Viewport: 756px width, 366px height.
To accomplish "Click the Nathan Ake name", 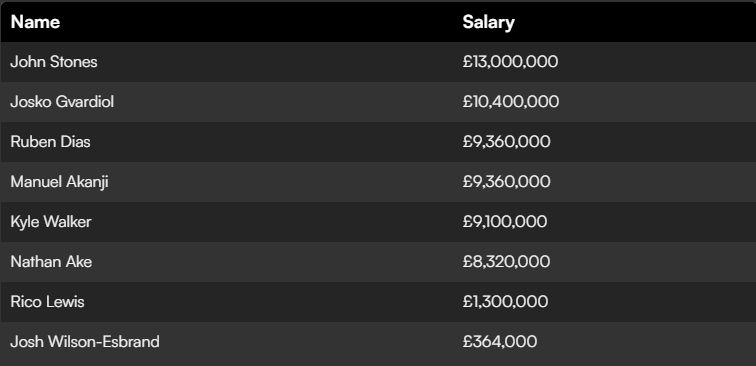I will (51, 262).
